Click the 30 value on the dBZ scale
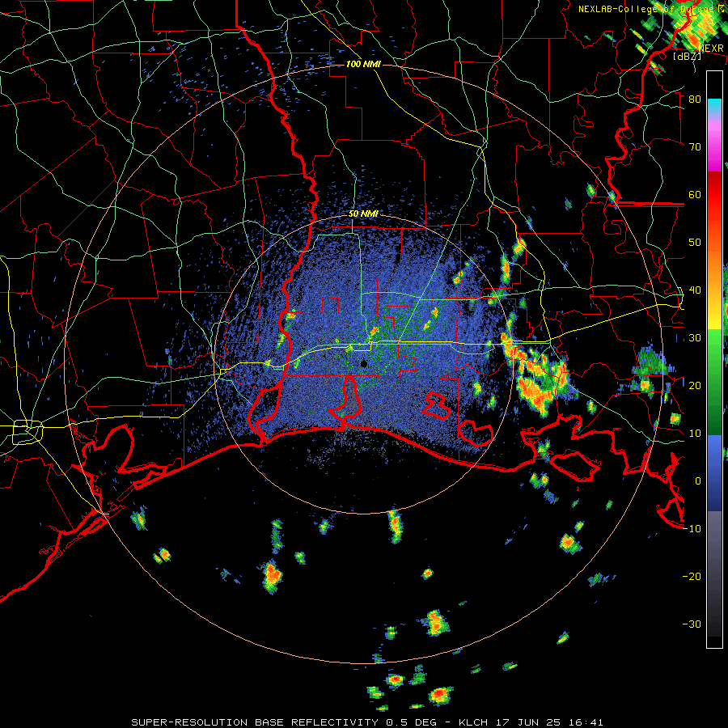Viewport: 728px width, 728px height. tap(695, 338)
